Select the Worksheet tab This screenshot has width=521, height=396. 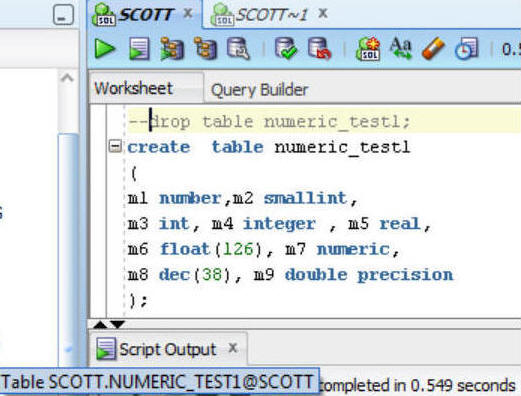pos(133,88)
